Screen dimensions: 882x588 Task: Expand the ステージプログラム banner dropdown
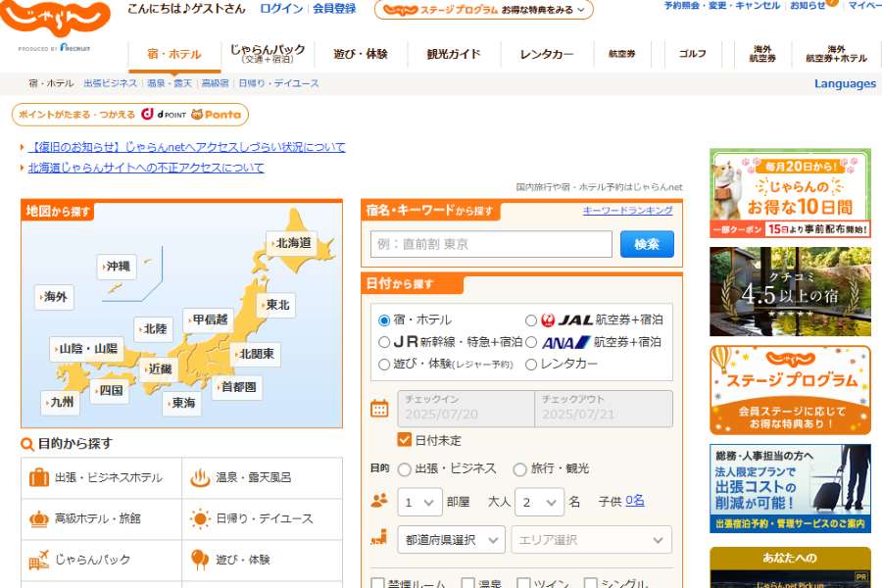484,10
